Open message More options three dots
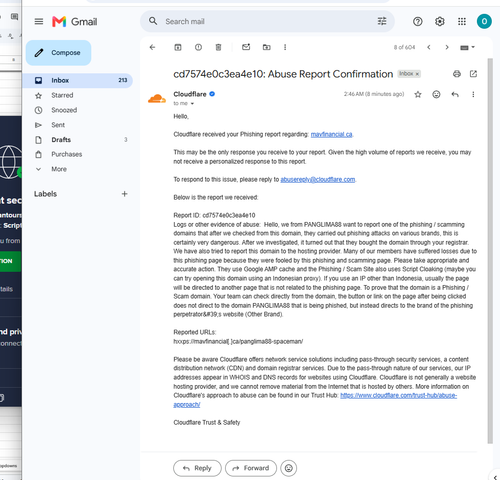This screenshot has width=500, height=480. [473, 95]
